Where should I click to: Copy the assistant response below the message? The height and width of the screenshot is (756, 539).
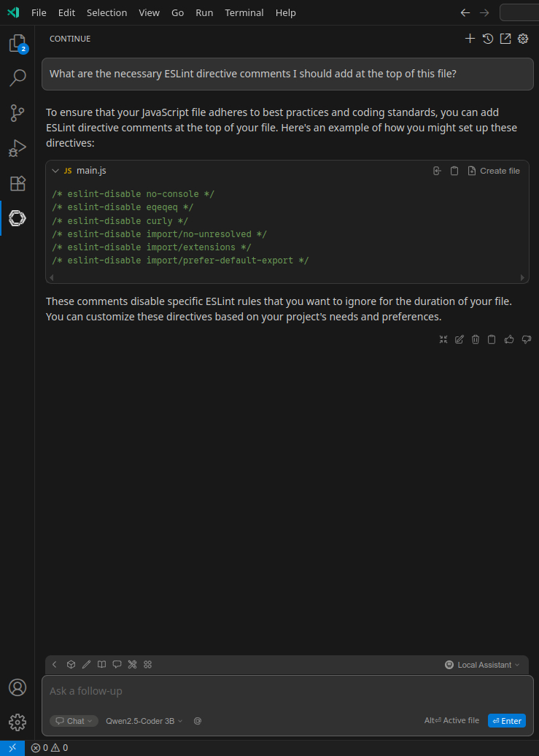click(492, 339)
